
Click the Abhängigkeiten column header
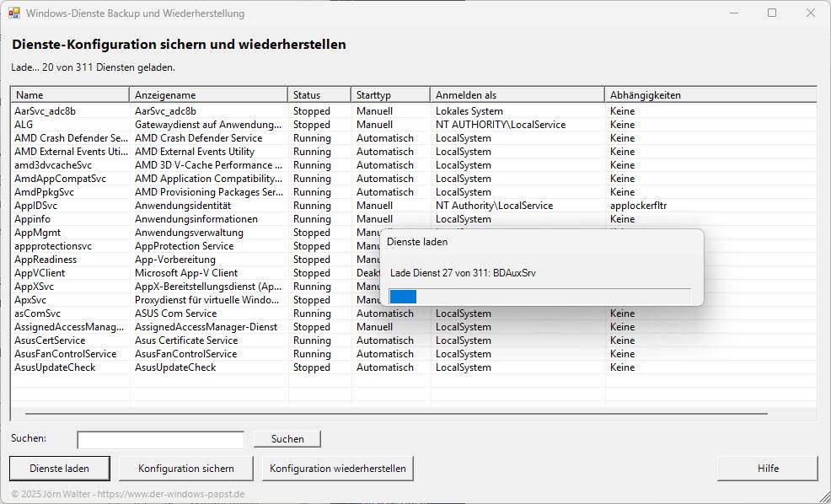pos(708,95)
